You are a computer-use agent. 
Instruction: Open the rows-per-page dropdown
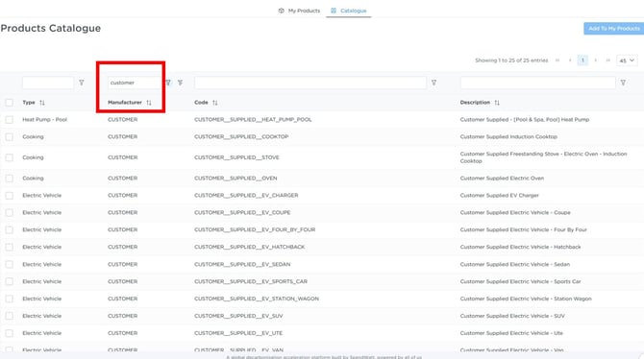627,60
